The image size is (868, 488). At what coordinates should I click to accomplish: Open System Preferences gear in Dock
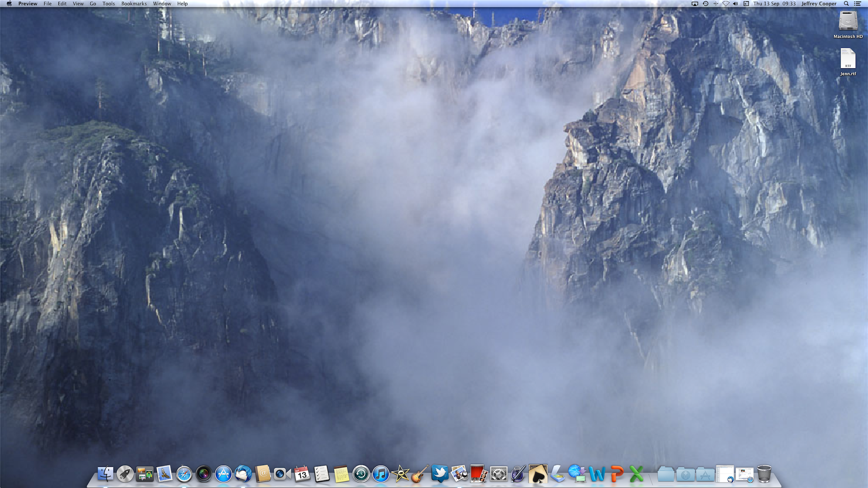[499, 474]
